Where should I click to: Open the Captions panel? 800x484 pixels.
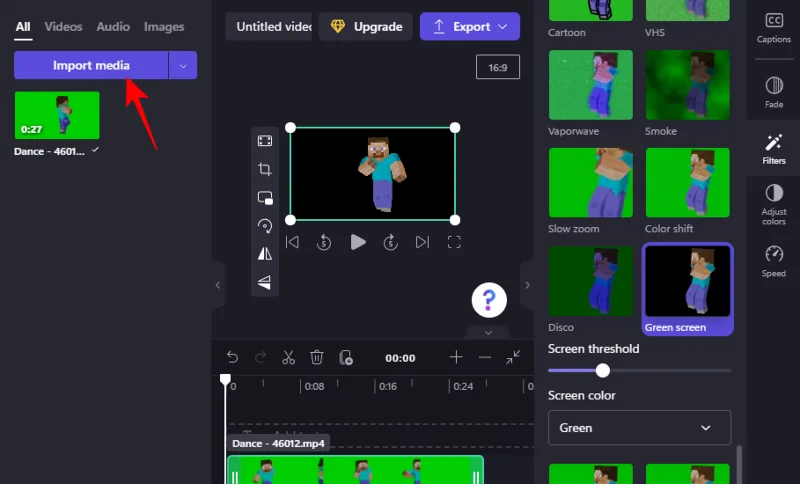coord(773,28)
